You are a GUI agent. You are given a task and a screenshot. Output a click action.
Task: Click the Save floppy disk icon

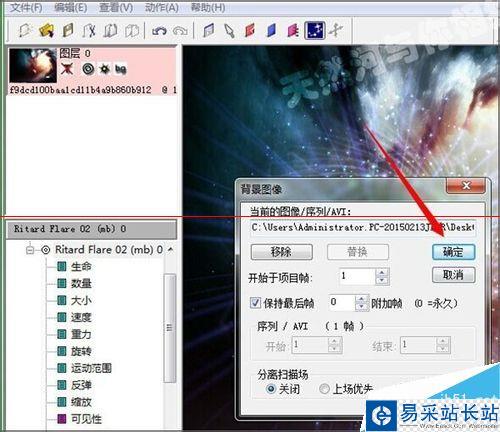coord(68,31)
